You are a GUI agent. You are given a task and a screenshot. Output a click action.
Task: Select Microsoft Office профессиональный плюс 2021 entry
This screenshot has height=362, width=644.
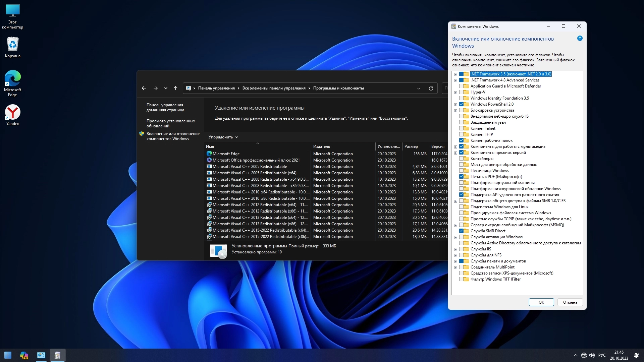point(256,160)
